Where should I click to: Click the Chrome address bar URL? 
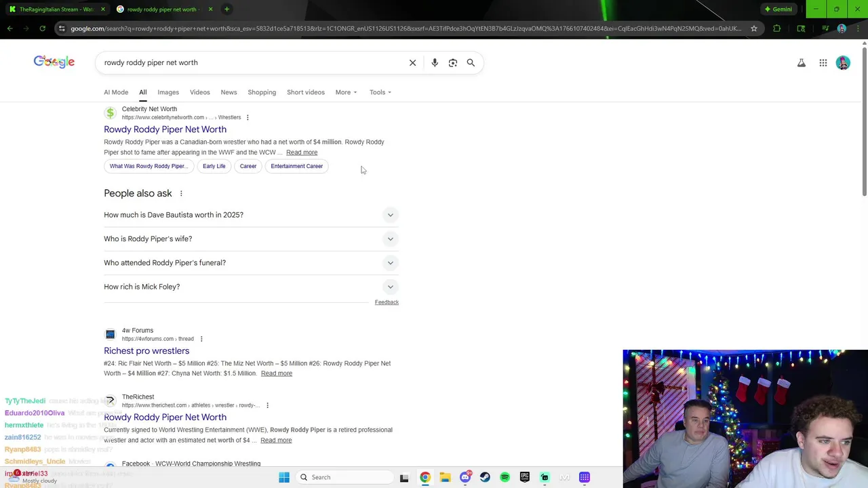pos(406,28)
